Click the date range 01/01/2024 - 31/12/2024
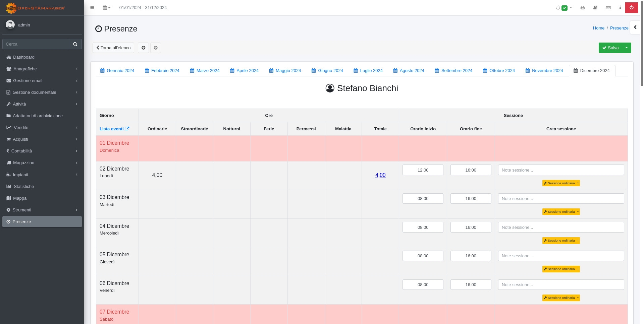Screen dimensions: 644x324 (143, 7)
